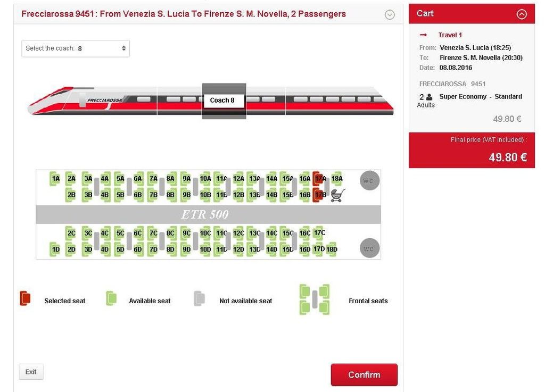Screen dimensions: 545x392
Task: Click the Coach 8 highlighted train section
Action: (x=224, y=101)
